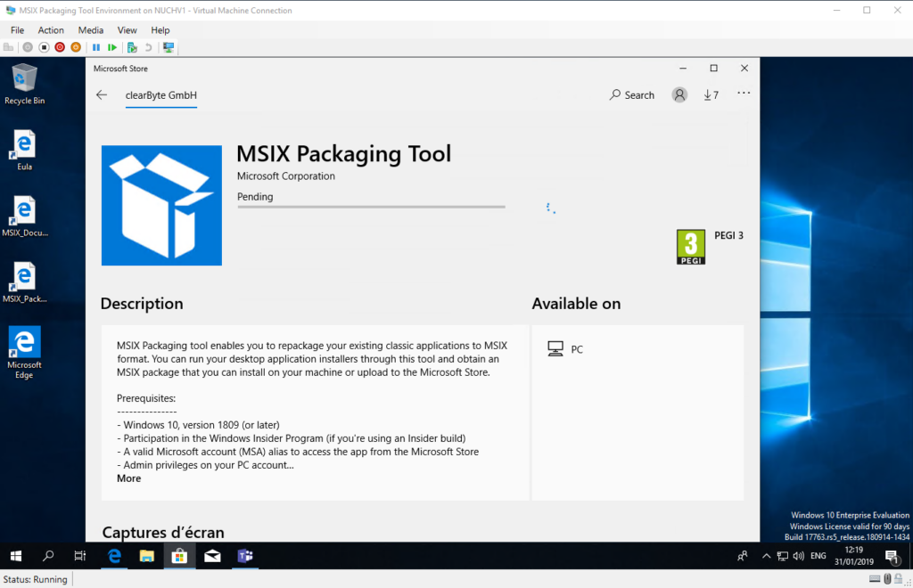Open the Help menu

pyautogui.click(x=160, y=30)
